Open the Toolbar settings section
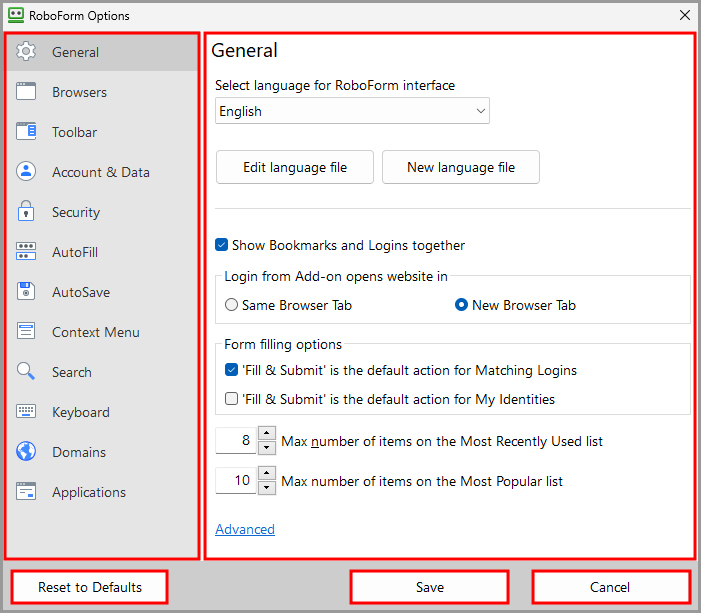Viewport: 701px width, 613px height. tap(102, 132)
